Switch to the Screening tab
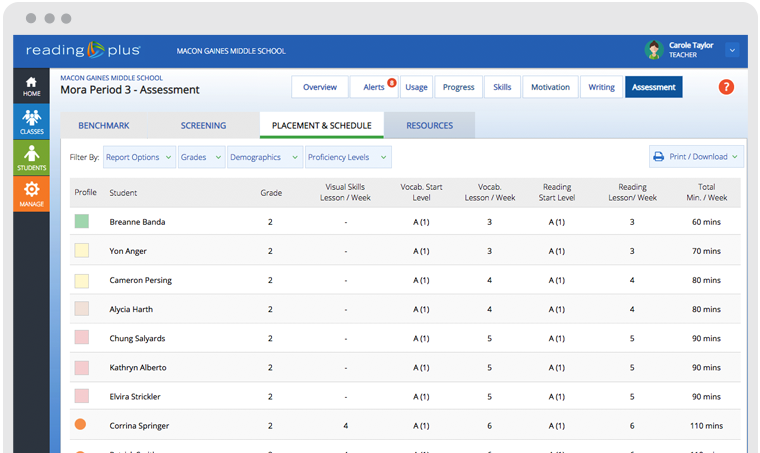The image size is (760, 453). tap(203, 126)
